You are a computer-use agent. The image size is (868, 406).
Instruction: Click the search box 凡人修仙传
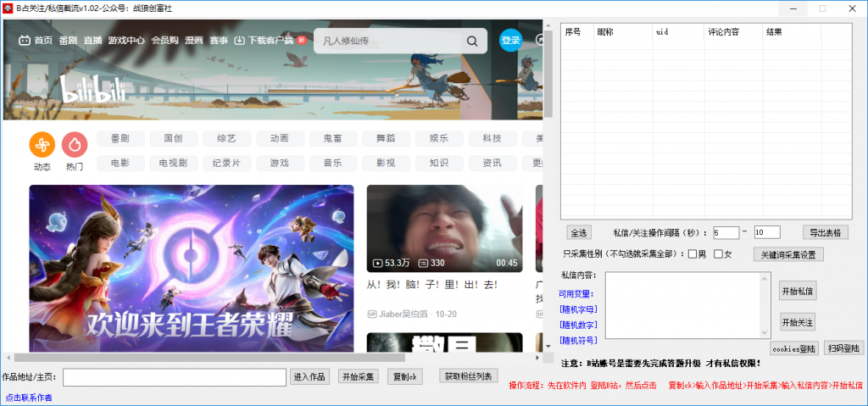point(387,41)
